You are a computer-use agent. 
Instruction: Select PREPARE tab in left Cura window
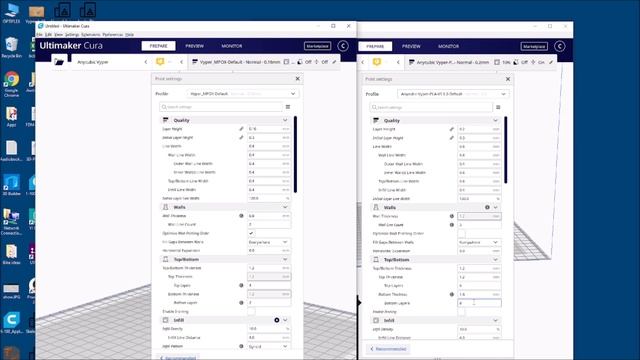pyautogui.click(x=158, y=46)
